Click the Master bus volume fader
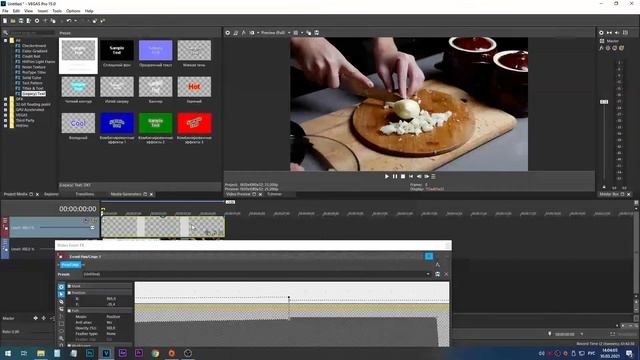The width and height of the screenshot is (640, 360). [x=604, y=102]
